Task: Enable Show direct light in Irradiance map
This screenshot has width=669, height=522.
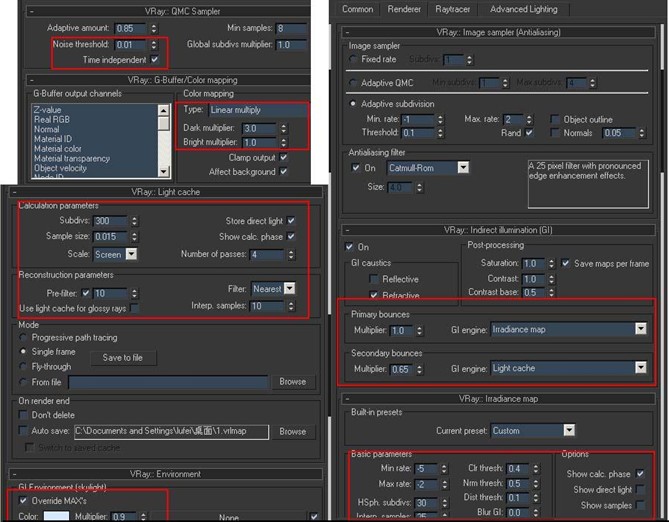Action: (640, 490)
